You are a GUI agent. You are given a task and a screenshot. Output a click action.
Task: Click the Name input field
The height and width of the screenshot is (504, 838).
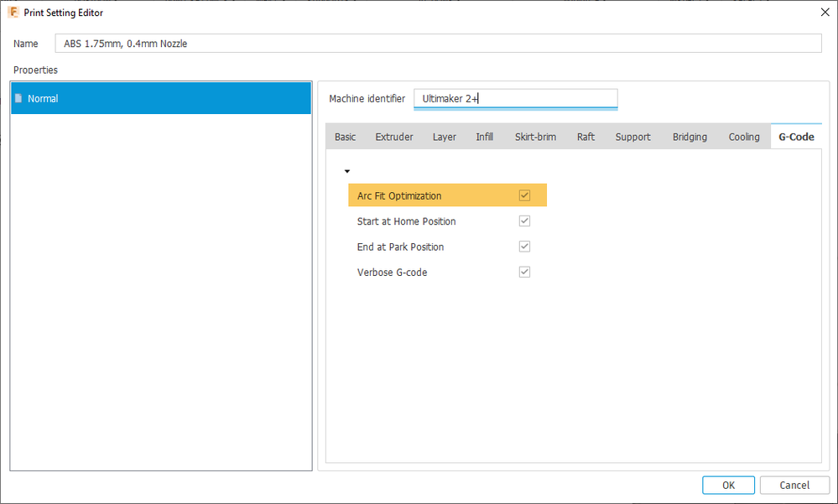(438, 44)
